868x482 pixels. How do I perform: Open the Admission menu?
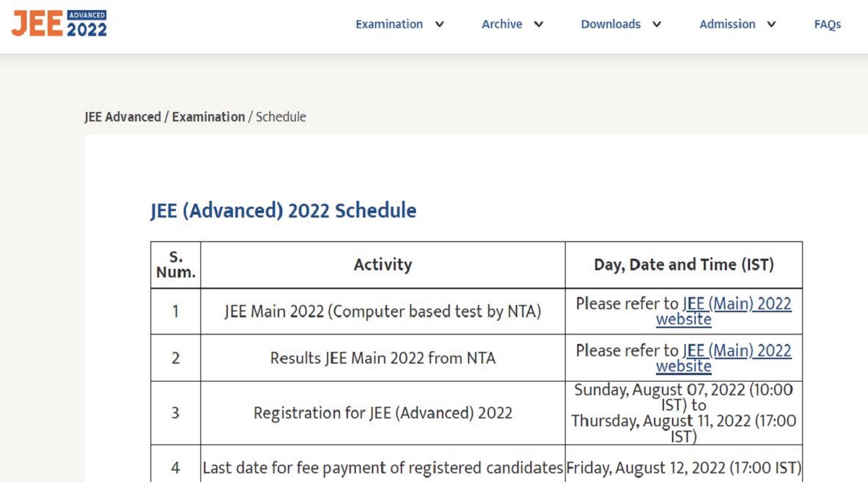tap(726, 25)
